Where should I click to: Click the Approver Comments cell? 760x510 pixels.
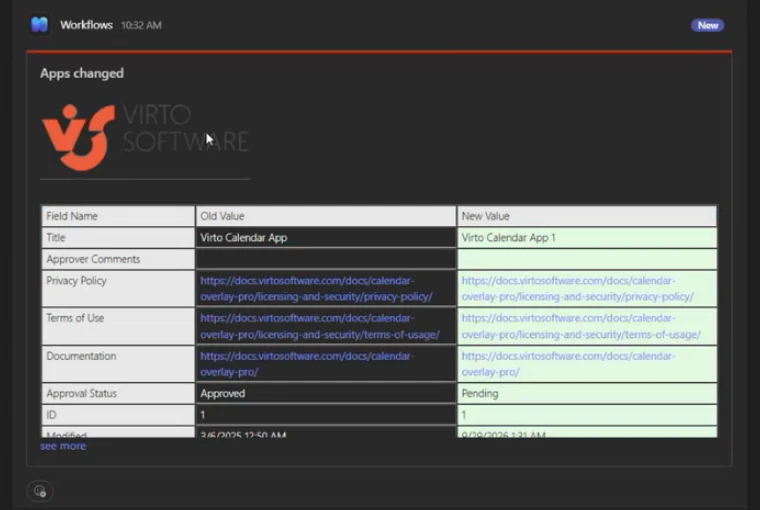[x=118, y=259]
